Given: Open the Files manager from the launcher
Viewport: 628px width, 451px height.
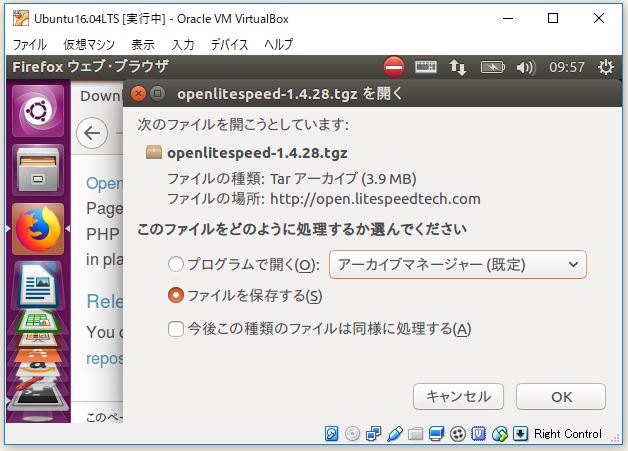Looking at the screenshot, I should click(38, 169).
